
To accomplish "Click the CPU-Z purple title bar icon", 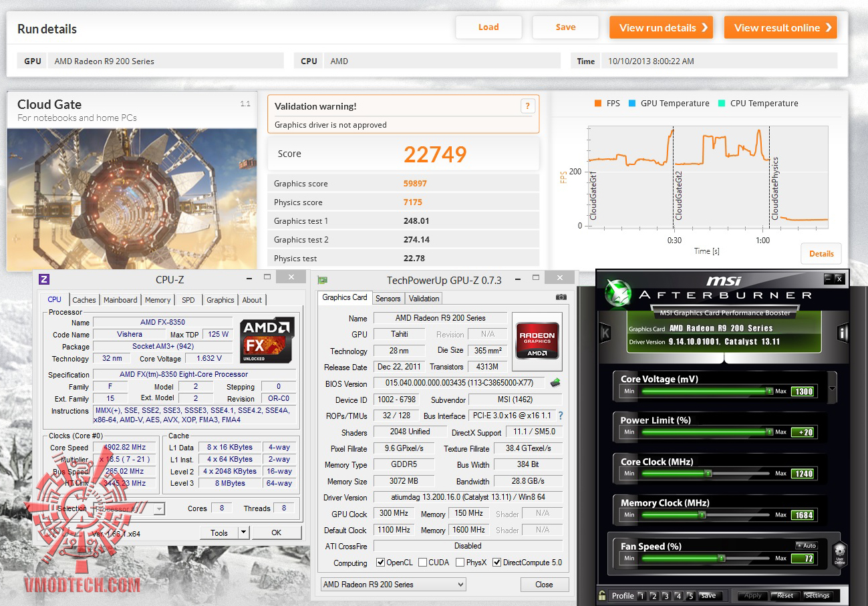I will pyautogui.click(x=45, y=279).
